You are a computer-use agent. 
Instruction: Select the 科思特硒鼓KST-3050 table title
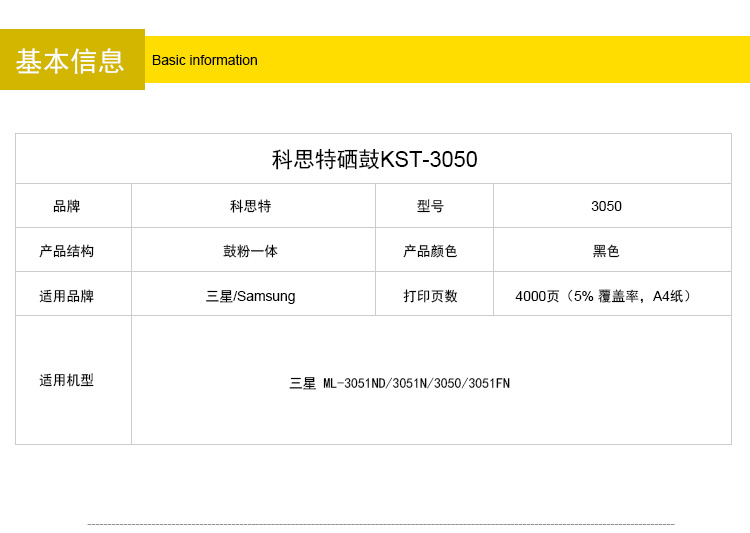point(374,159)
